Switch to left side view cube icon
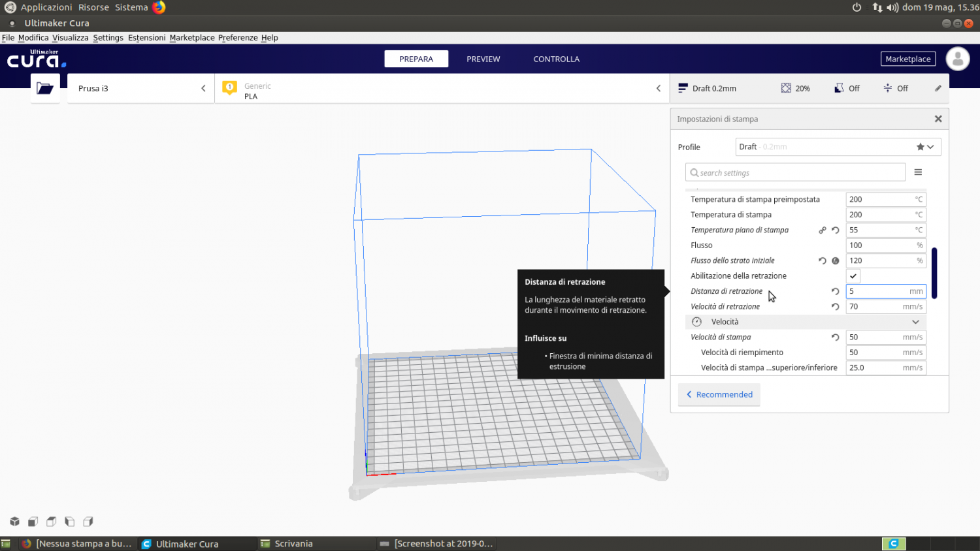 (69, 522)
